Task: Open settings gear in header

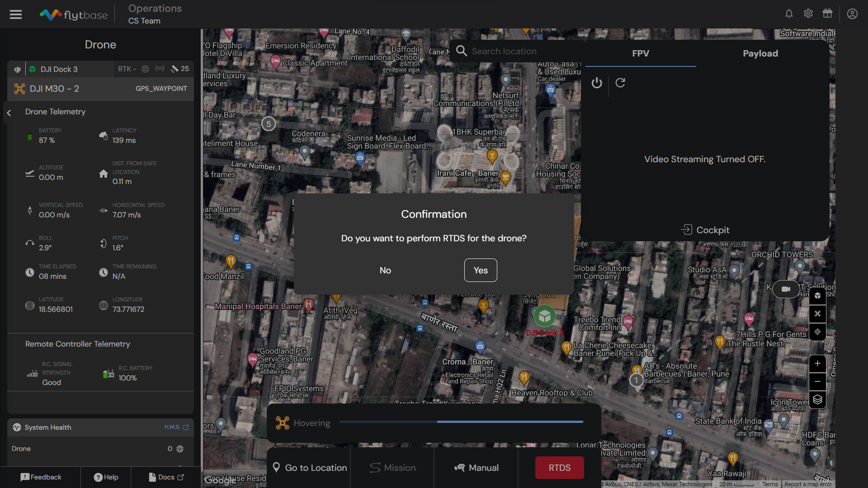Action: 808,14
